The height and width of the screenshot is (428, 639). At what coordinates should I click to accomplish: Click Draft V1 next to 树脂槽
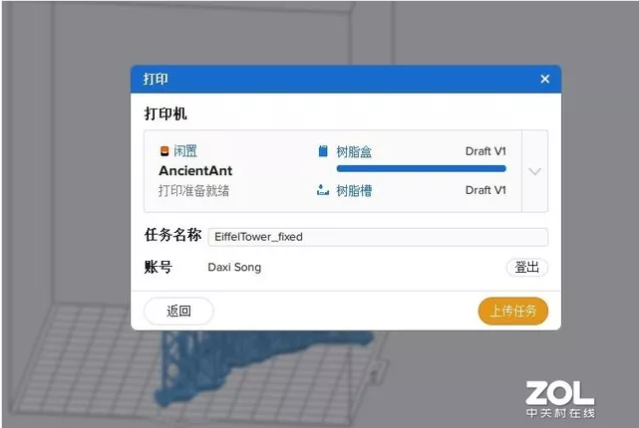485,190
